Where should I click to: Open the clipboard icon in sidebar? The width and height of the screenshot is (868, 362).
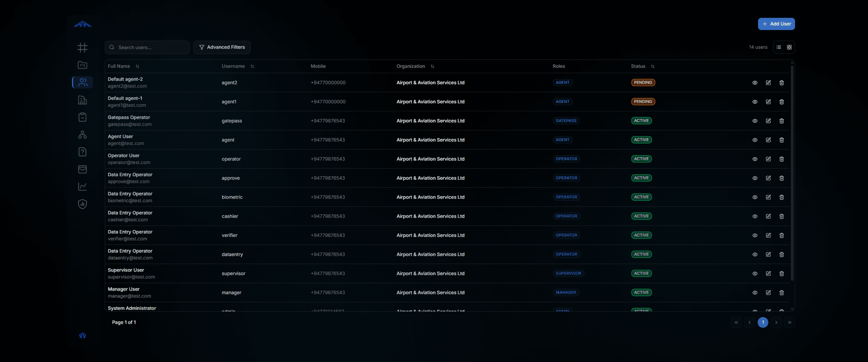(x=82, y=117)
